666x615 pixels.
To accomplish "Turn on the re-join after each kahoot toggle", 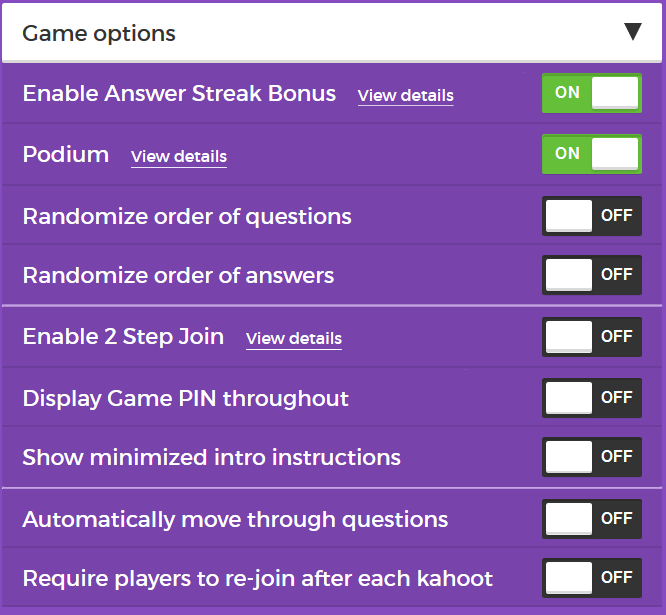I will pyautogui.click(x=591, y=578).
